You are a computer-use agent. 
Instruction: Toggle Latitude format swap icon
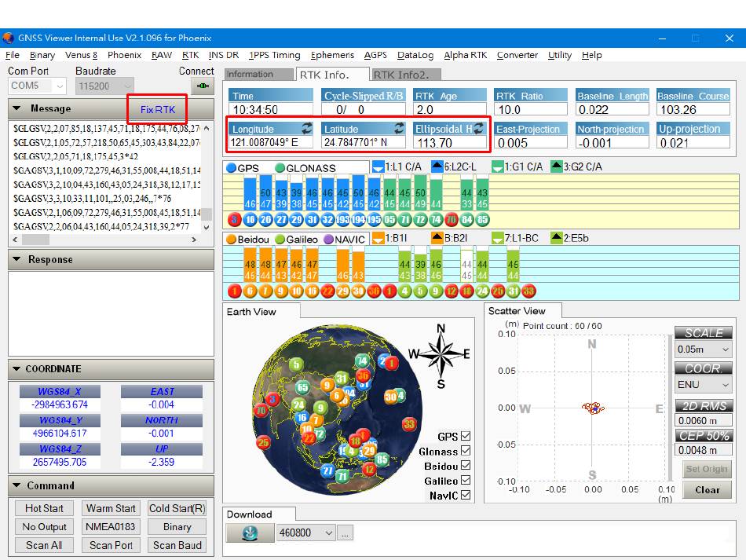[x=399, y=128]
